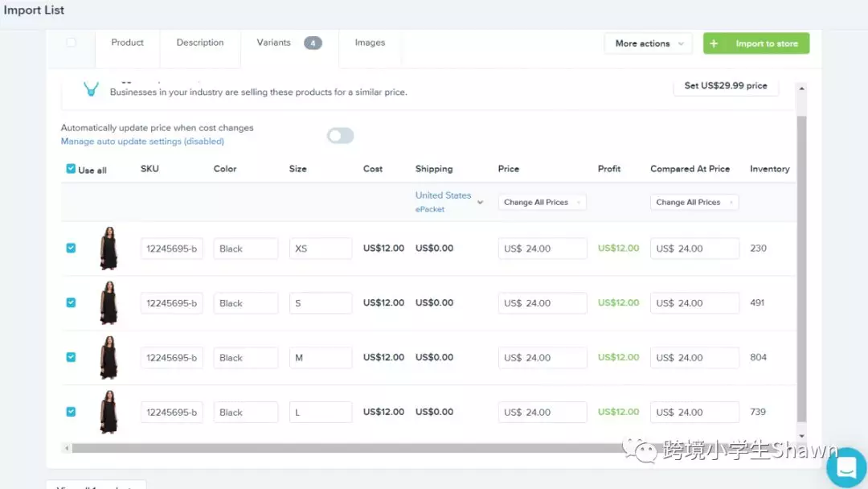Expand the United States ePacket shipping selector
The height and width of the screenshot is (489, 868).
point(480,202)
